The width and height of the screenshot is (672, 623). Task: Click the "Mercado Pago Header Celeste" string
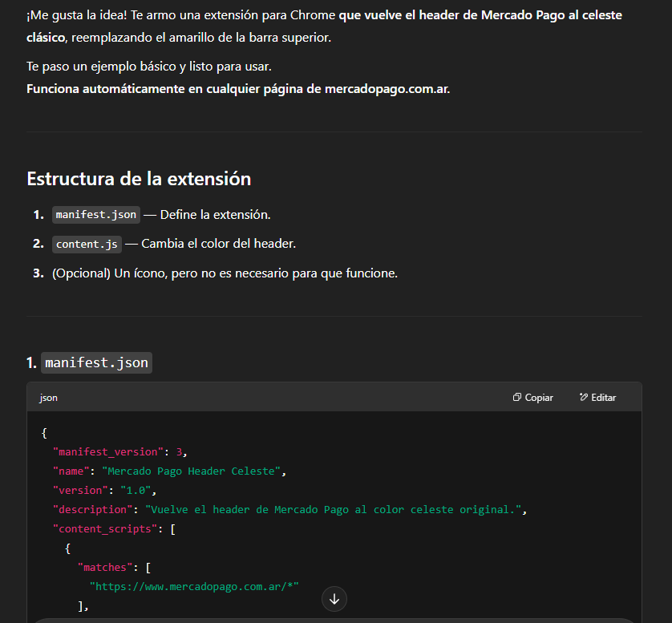191,471
